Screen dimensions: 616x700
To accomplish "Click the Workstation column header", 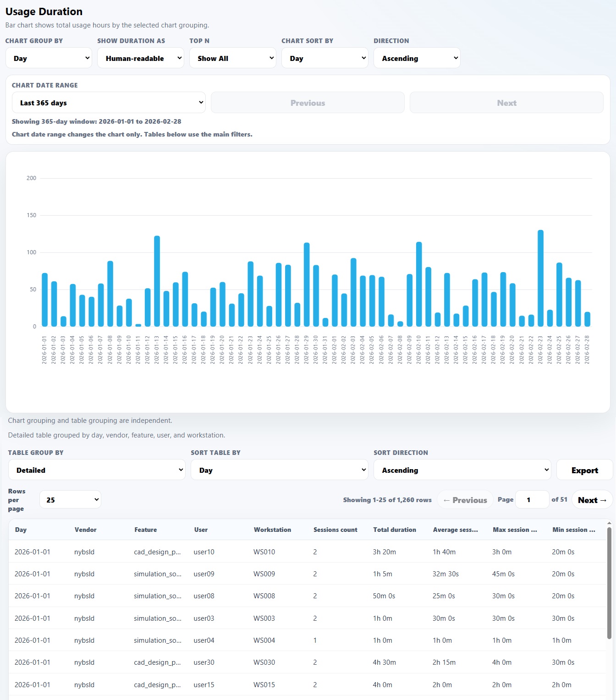I will click(272, 530).
